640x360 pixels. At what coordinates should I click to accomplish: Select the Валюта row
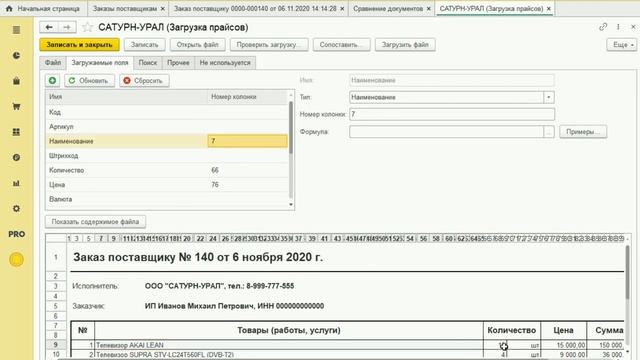pyautogui.click(x=167, y=199)
